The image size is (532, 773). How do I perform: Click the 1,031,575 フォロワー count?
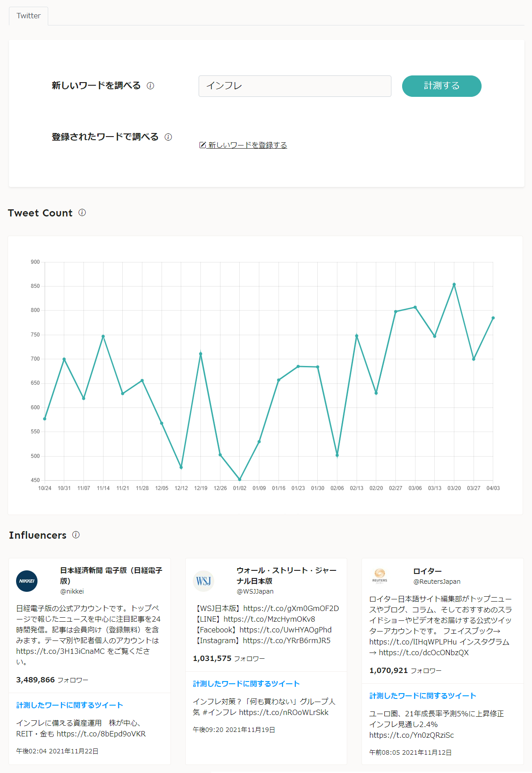pyautogui.click(x=229, y=658)
